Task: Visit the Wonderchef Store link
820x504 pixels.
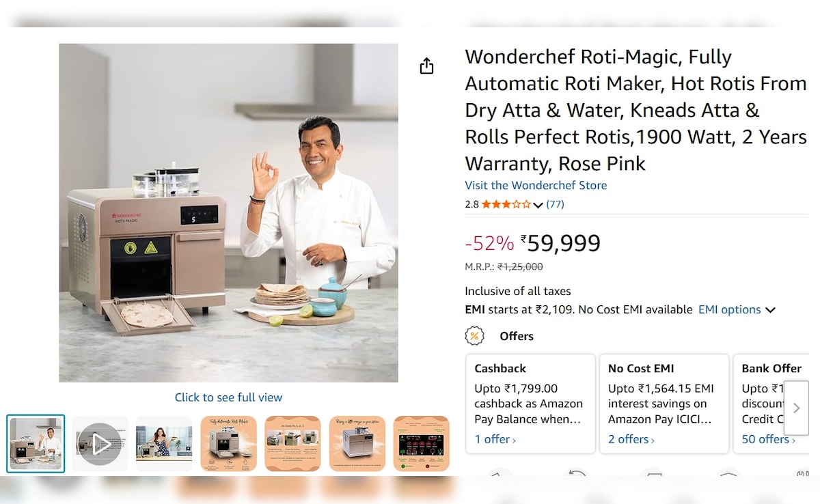Action: pyautogui.click(x=536, y=185)
